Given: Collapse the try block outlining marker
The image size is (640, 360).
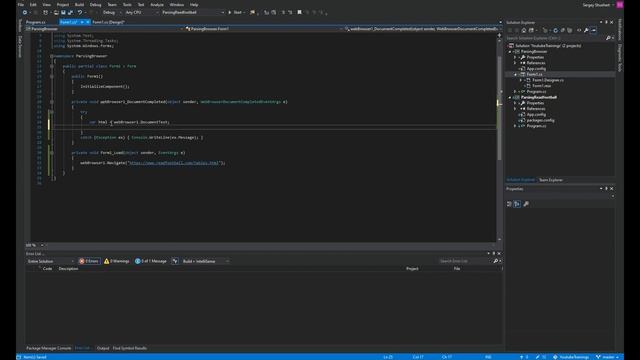Looking at the screenshot, I should (x=52, y=112).
